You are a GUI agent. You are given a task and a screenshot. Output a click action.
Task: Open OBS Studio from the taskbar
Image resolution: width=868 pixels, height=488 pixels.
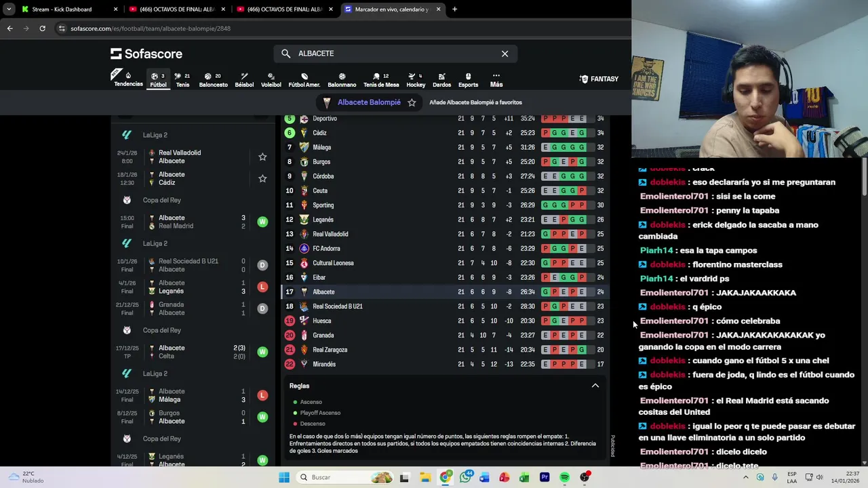(585, 477)
